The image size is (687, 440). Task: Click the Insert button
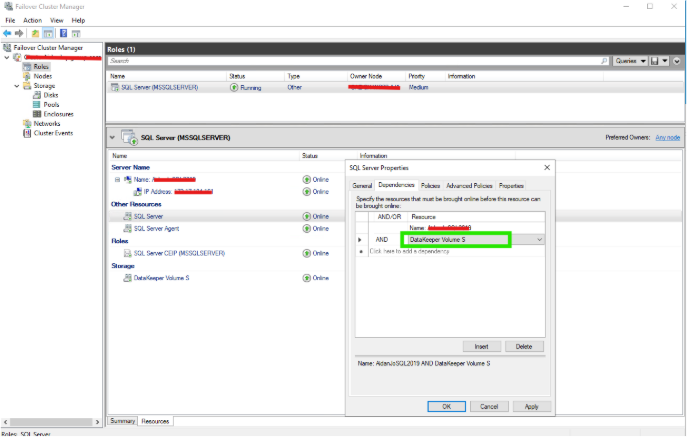pyautogui.click(x=481, y=347)
